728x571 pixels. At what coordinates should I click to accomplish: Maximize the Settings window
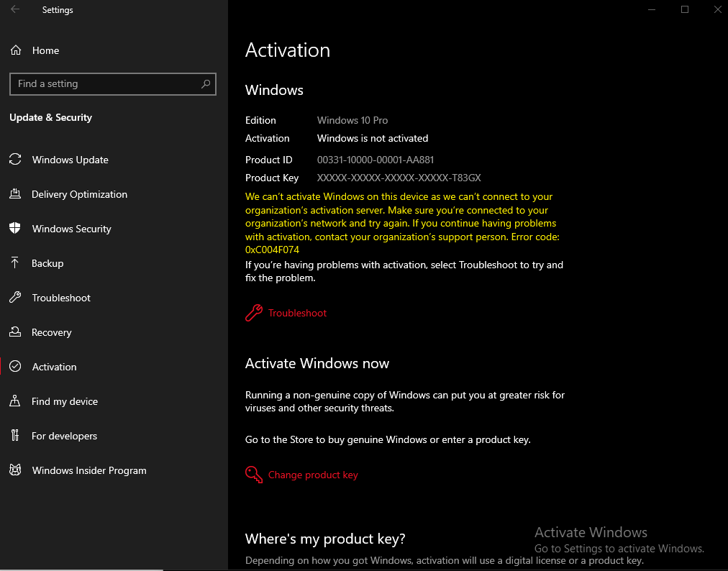pos(685,10)
